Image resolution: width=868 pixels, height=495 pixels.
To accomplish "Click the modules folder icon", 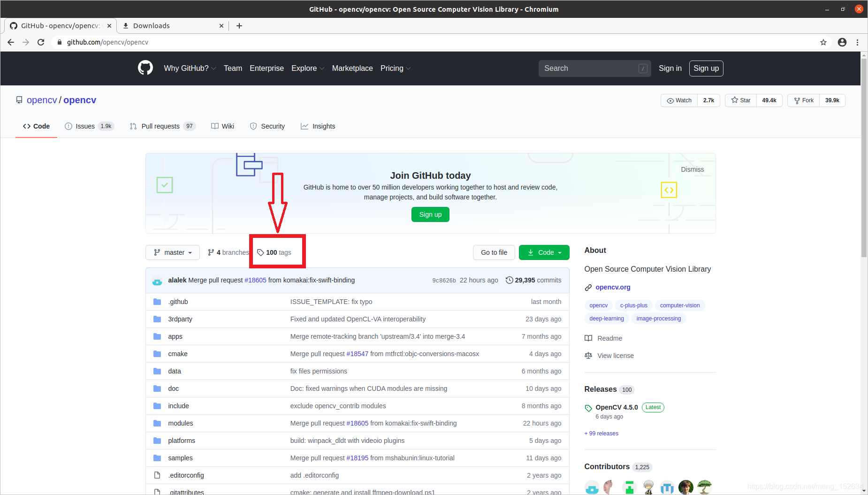I will (x=157, y=423).
